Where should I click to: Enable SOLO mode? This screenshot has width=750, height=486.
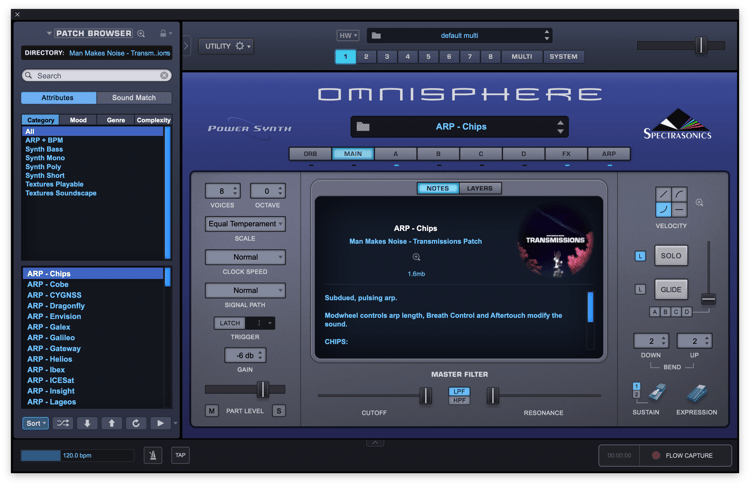[x=671, y=256]
